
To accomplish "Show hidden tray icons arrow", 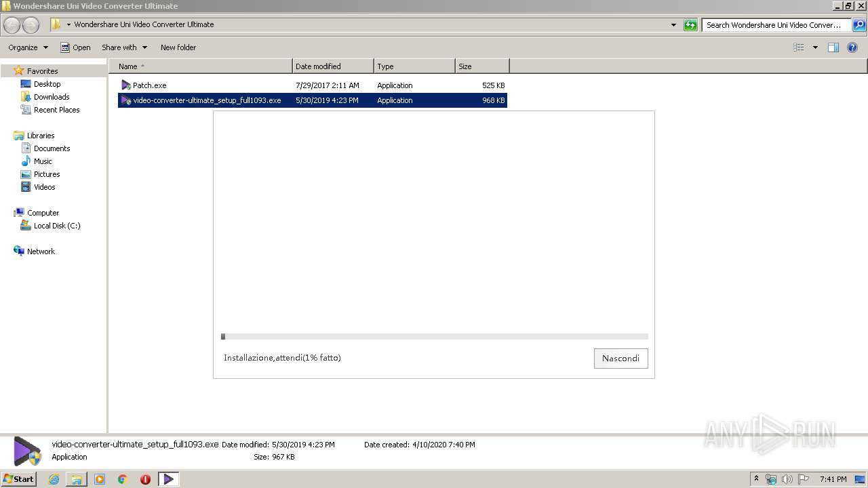I will click(757, 479).
